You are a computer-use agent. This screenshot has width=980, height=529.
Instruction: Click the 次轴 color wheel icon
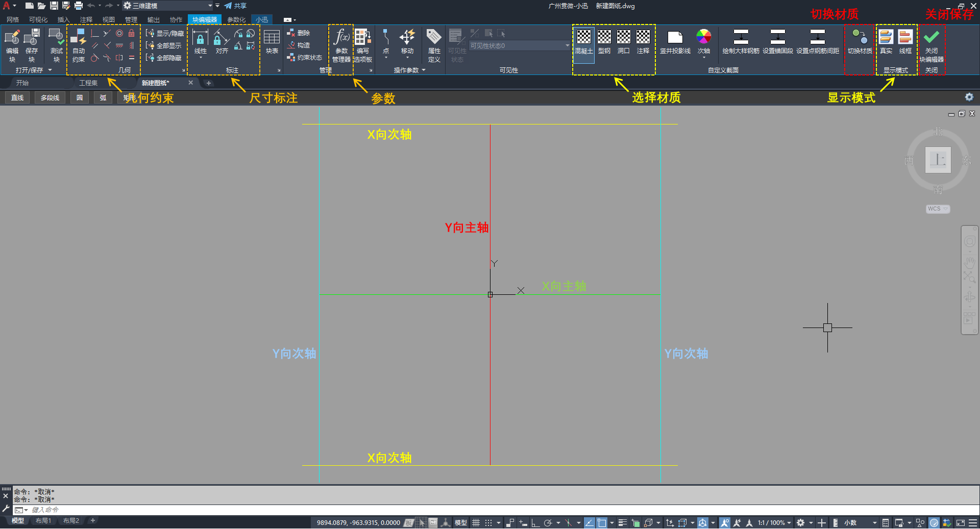coord(704,37)
